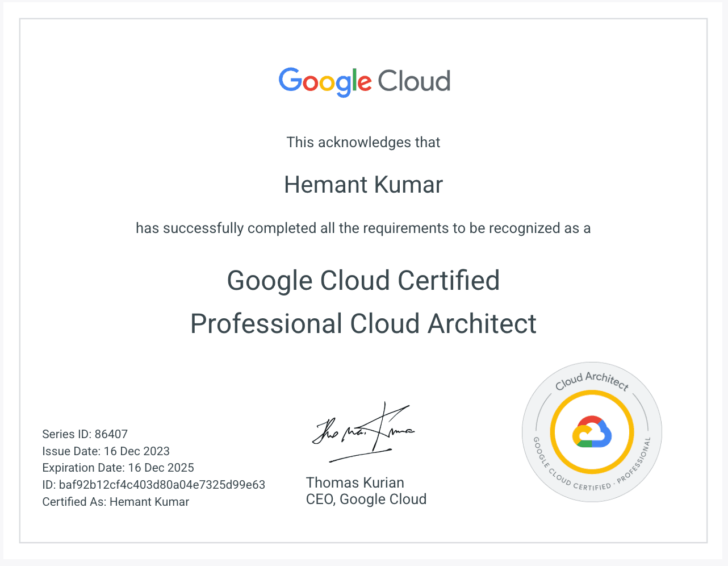Select the Google Cloud Certified heading
Viewport: 728px width, 566px height.
pos(363,281)
